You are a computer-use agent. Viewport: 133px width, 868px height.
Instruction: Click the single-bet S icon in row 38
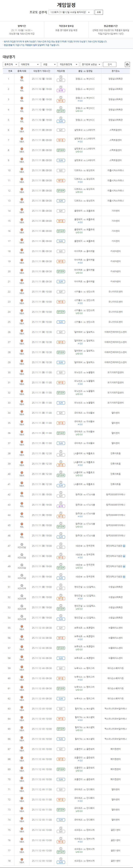pos(61,452)
